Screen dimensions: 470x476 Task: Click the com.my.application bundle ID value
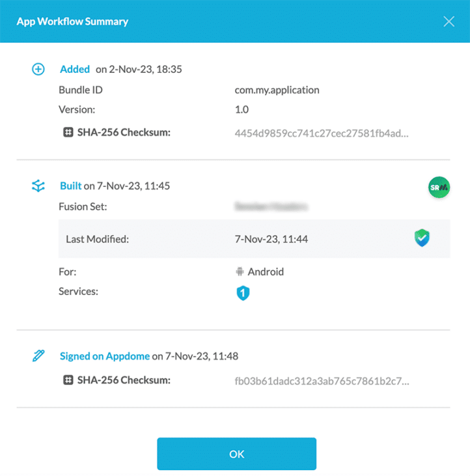point(277,90)
